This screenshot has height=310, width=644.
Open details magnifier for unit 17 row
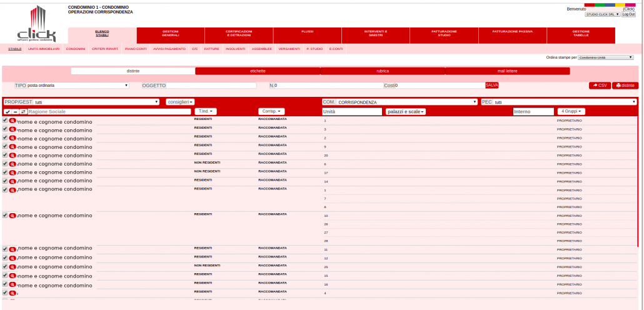[13, 172]
